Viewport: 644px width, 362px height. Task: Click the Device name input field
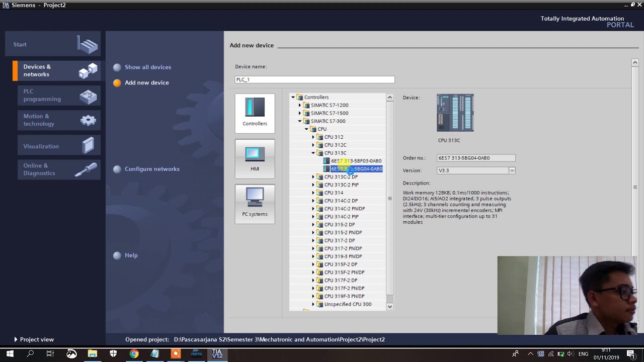click(x=315, y=79)
